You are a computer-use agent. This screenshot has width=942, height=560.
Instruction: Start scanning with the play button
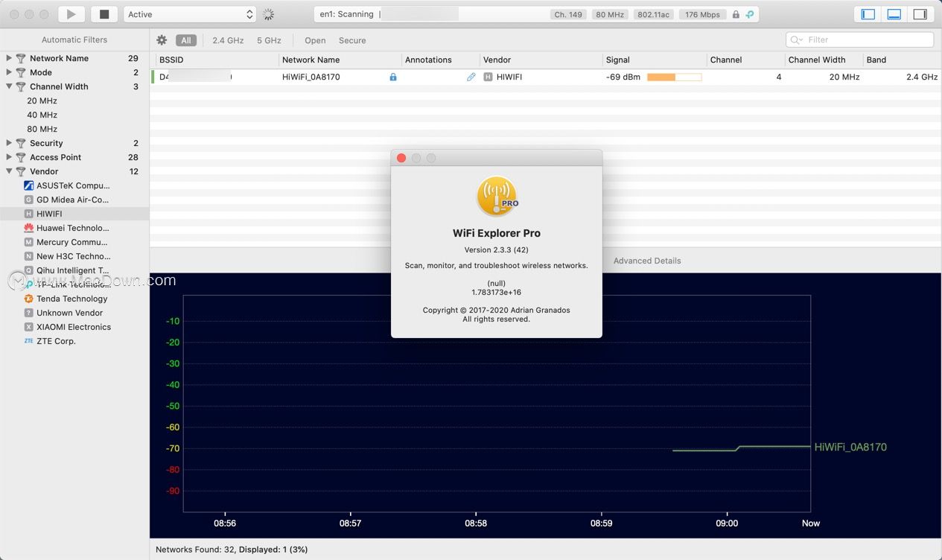pos(71,14)
